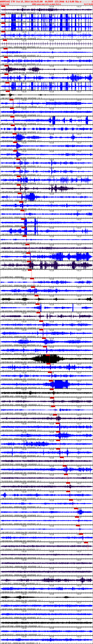Click trace label 'UW WISH BHZ'

pyautogui.click(x=7, y=251)
